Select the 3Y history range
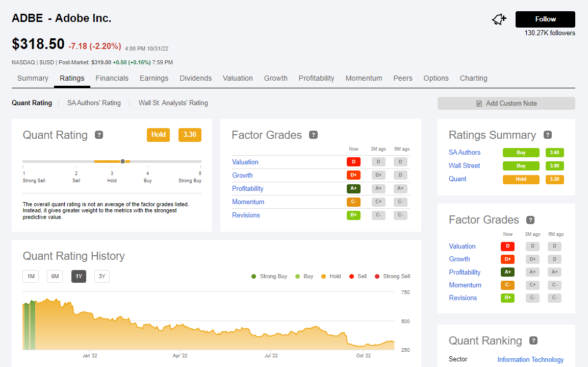 (x=102, y=276)
